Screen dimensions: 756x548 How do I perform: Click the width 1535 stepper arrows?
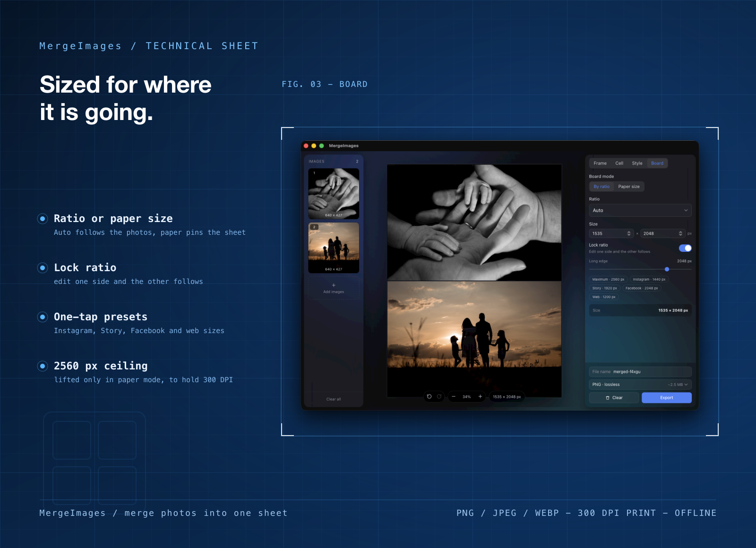click(629, 233)
